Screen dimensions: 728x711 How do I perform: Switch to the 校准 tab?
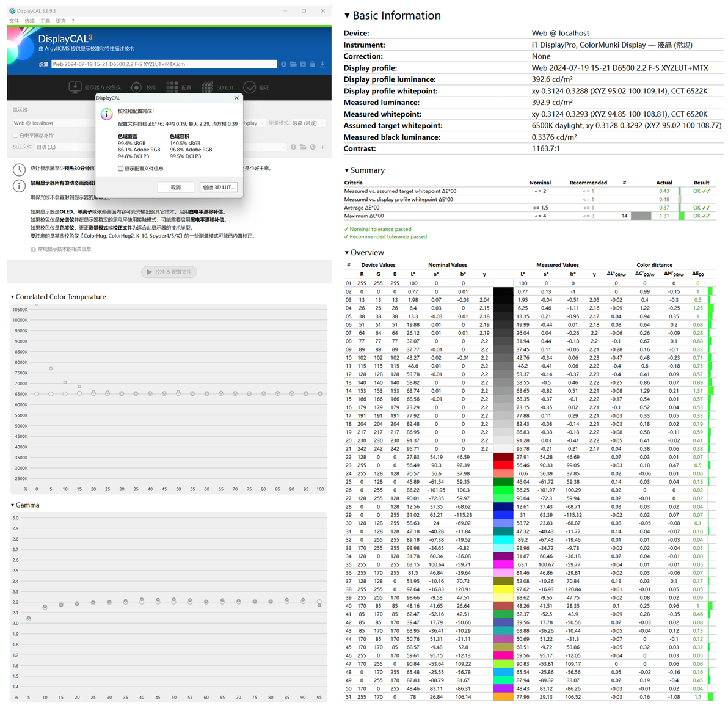[144, 87]
